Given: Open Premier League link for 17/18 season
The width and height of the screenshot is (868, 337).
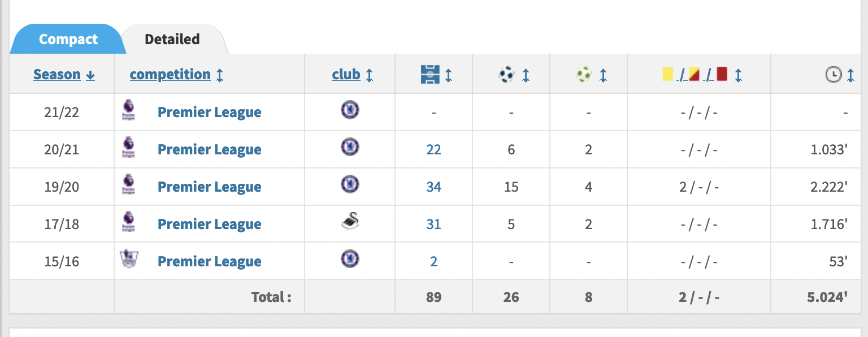Looking at the screenshot, I should coord(209,224).
